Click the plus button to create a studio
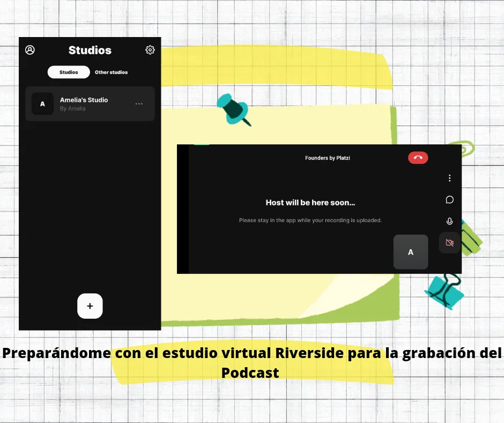504x423 pixels. click(x=90, y=306)
